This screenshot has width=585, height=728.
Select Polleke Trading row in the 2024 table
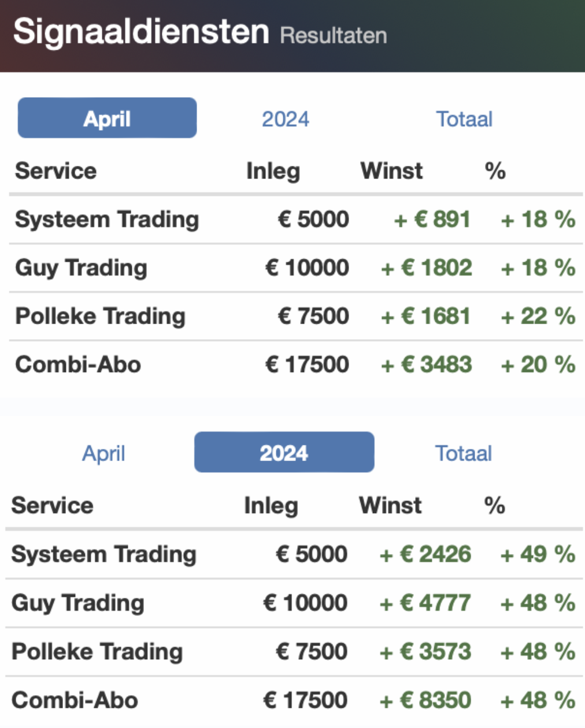click(x=294, y=651)
